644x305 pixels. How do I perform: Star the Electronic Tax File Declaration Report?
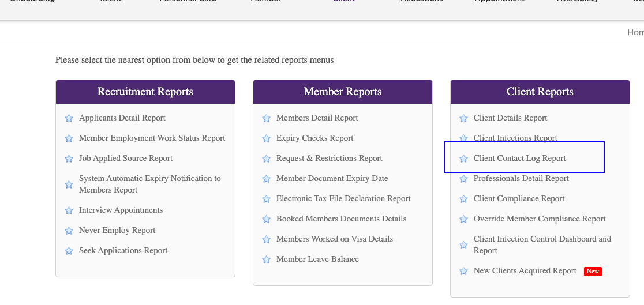266,199
